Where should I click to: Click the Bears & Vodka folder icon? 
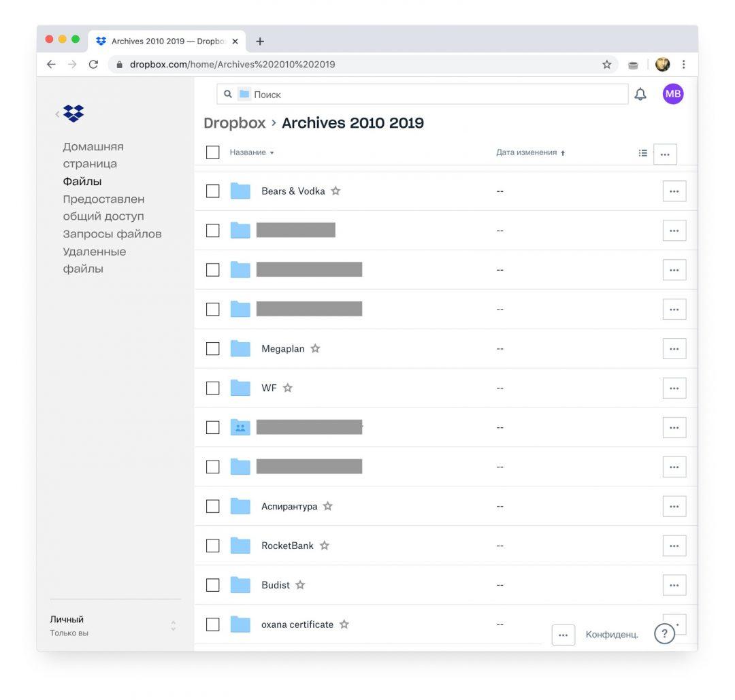240,190
